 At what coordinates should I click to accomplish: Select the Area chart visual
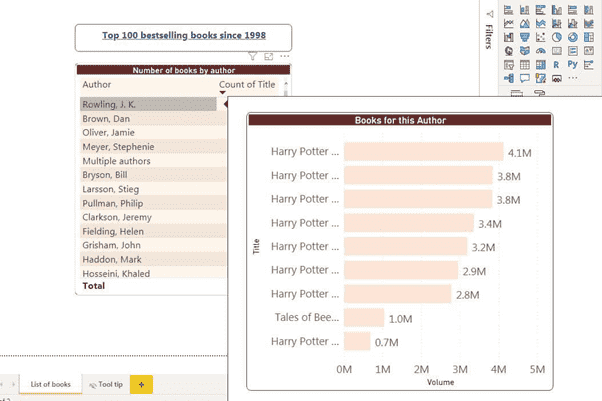(524, 23)
